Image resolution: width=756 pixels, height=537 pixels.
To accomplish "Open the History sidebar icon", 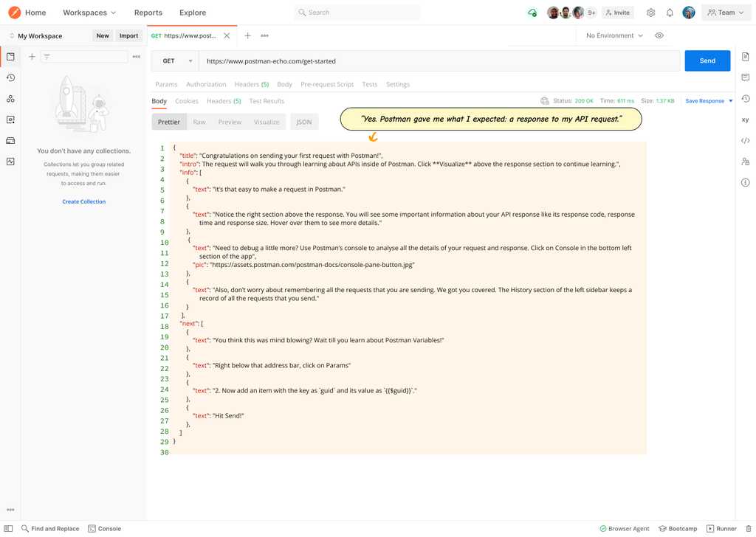I will 10,77.
